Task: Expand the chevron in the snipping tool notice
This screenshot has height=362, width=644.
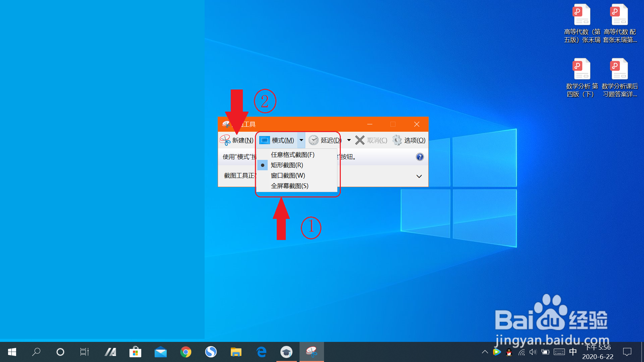Action: (x=419, y=176)
